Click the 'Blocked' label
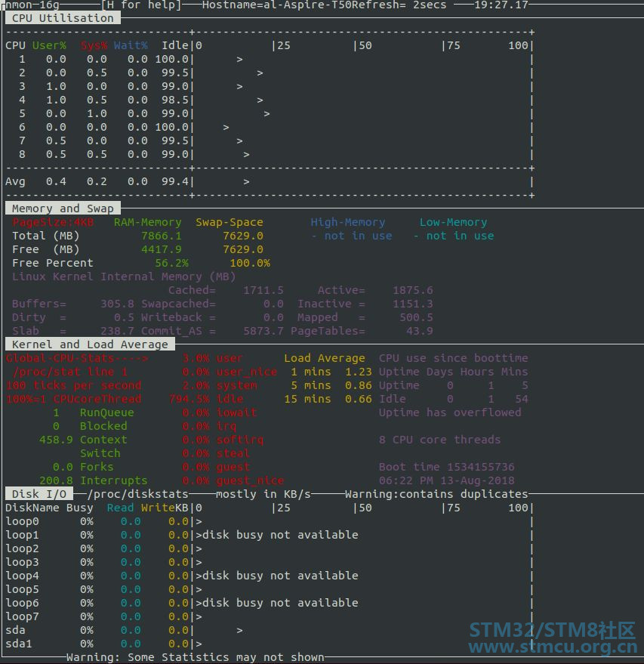Viewport: 644px width, 664px height. click(x=103, y=426)
